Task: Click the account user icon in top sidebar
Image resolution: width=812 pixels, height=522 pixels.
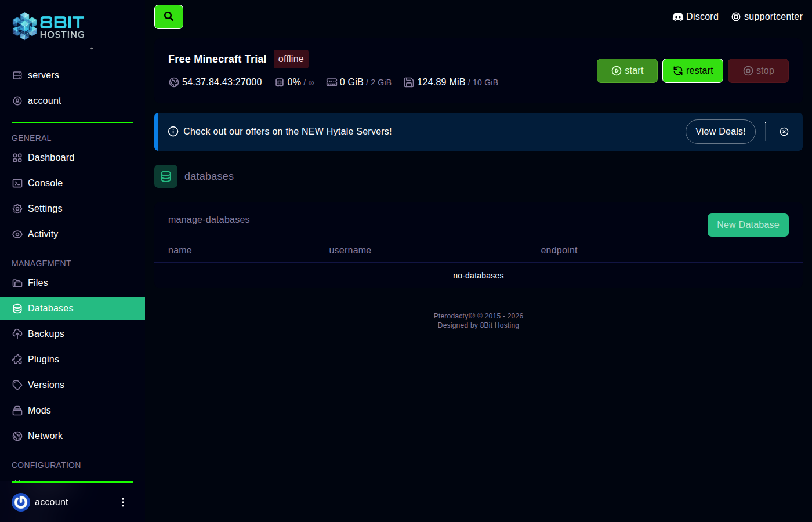Action: (x=17, y=101)
